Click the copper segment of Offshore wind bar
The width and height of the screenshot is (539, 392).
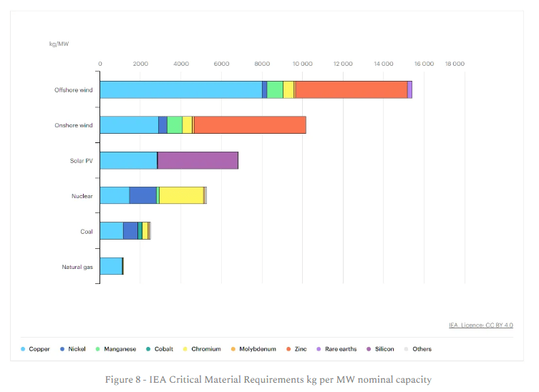[x=180, y=89]
